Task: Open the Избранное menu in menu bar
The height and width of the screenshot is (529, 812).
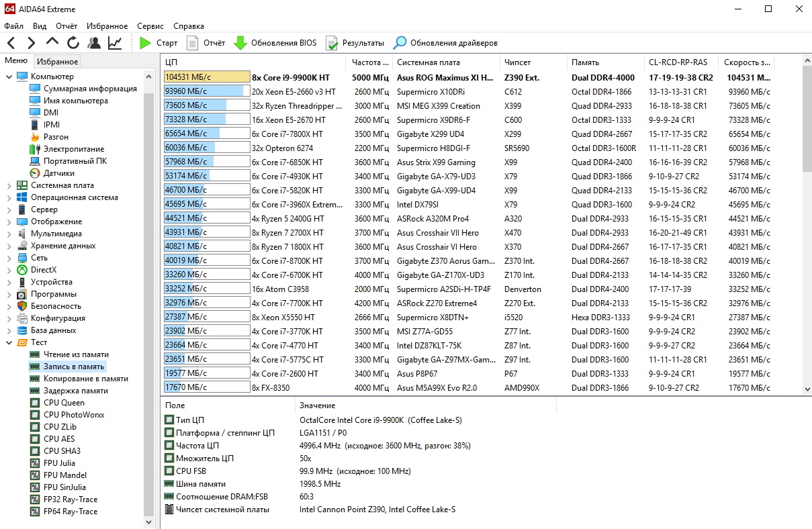Action: tap(107, 26)
